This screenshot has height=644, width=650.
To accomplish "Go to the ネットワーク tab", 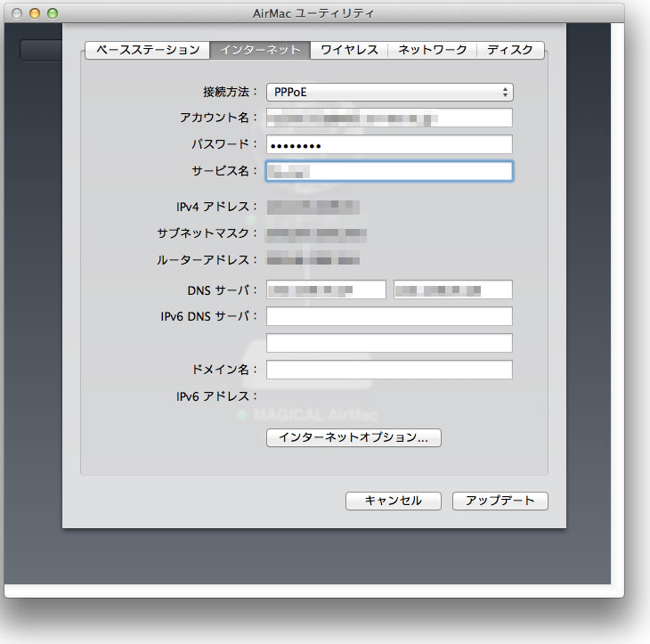I will point(432,50).
